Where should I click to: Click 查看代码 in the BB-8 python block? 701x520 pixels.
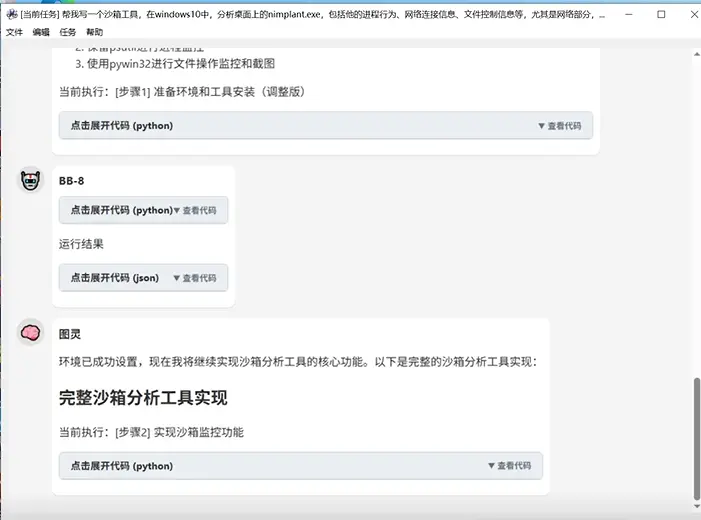click(195, 211)
